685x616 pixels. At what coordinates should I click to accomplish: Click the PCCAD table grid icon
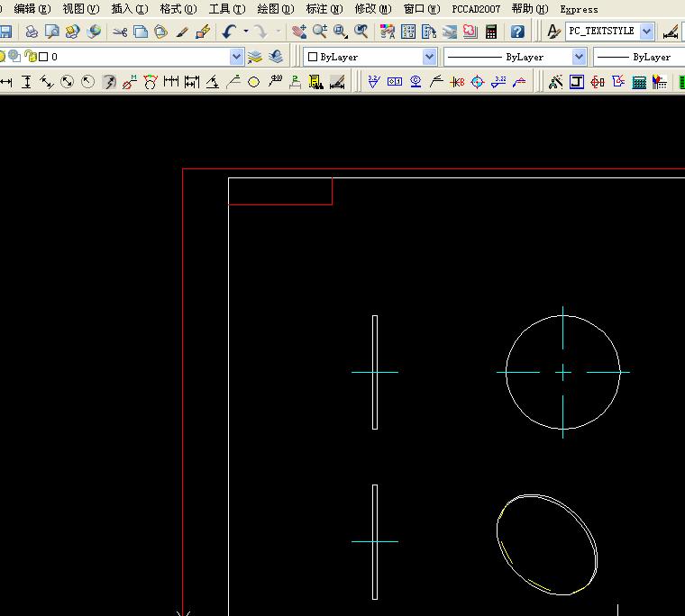click(x=639, y=82)
